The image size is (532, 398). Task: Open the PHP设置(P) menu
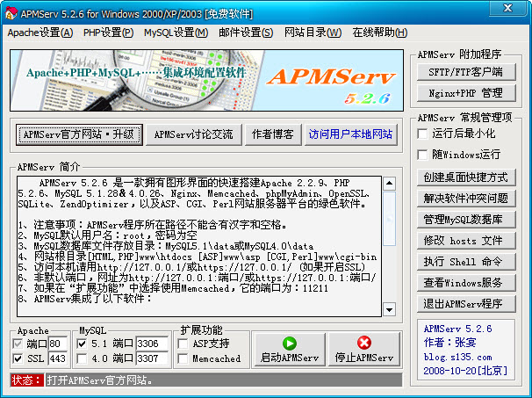coord(108,33)
